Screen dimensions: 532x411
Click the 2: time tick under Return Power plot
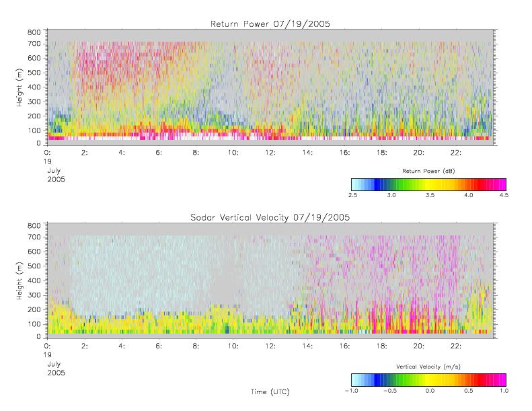[x=85, y=153]
